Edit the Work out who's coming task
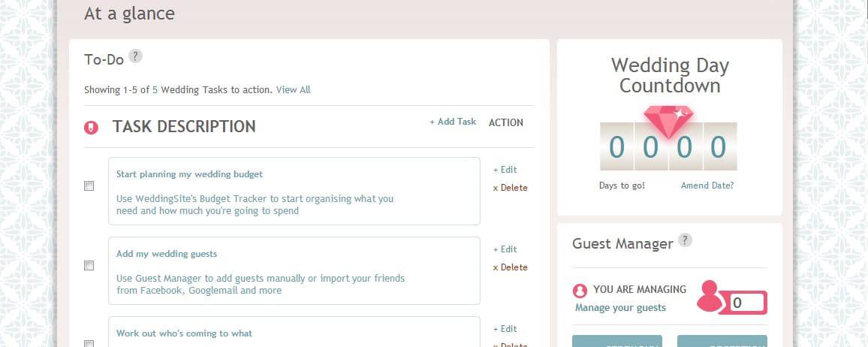This screenshot has width=868, height=347. (x=505, y=329)
